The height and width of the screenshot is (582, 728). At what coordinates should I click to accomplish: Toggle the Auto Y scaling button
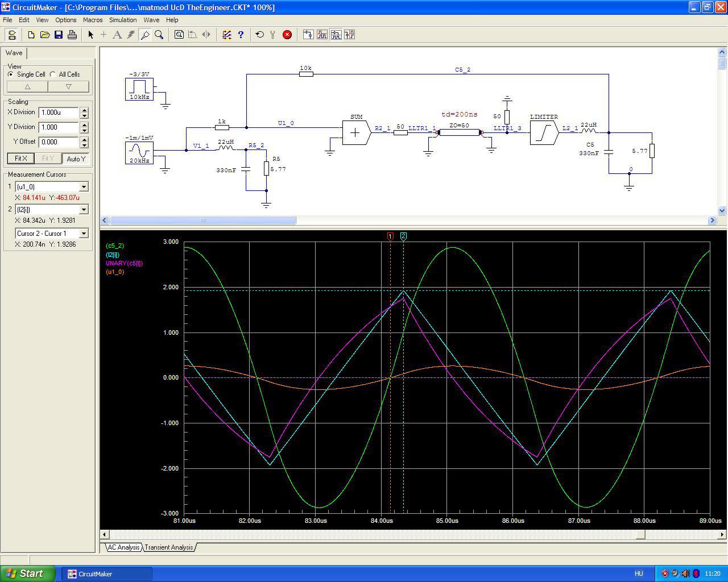point(76,159)
